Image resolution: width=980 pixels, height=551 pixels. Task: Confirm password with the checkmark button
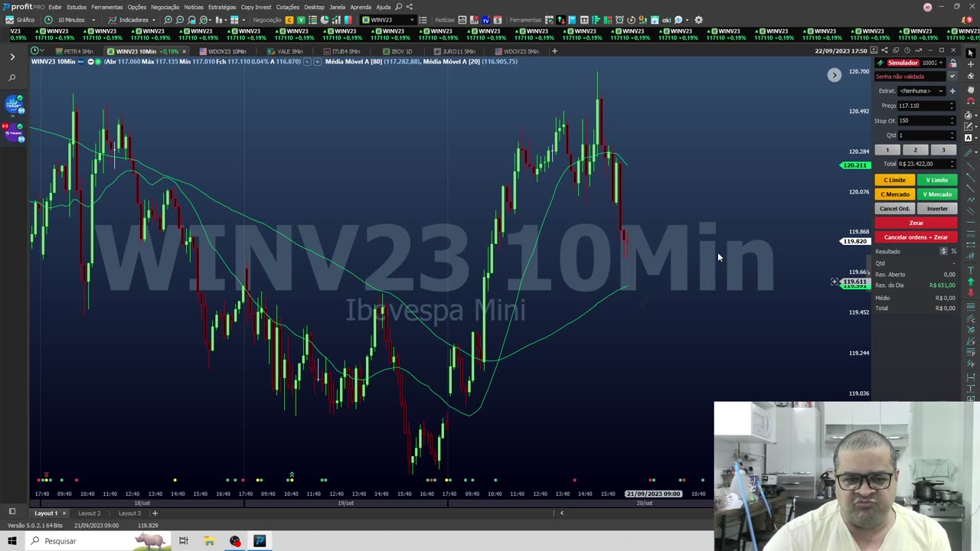coord(952,77)
